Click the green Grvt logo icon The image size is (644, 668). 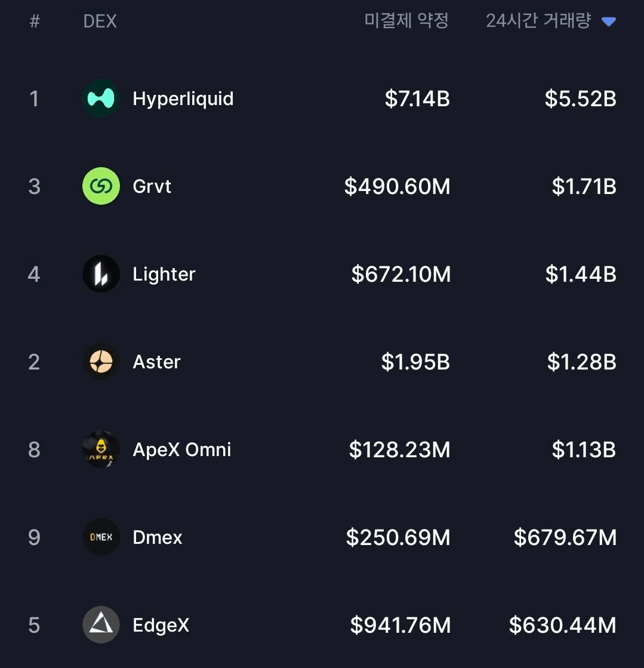pyautogui.click(x=101, y=186)
